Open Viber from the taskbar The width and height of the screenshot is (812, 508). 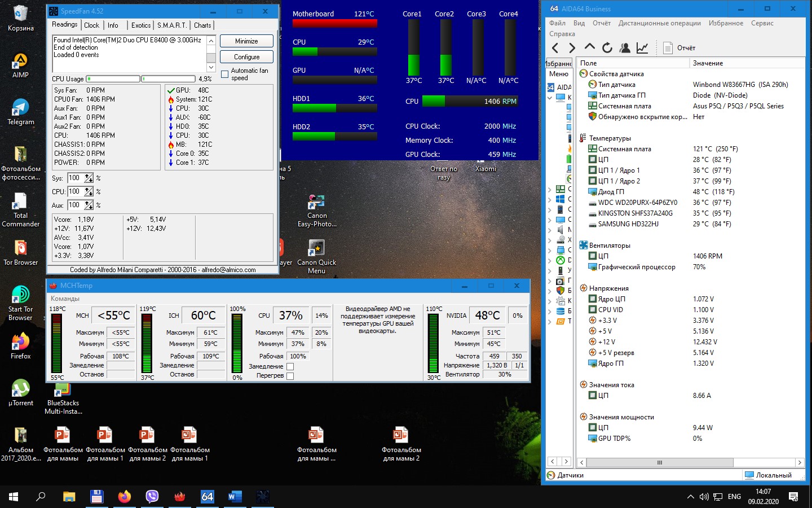[152, 497]
